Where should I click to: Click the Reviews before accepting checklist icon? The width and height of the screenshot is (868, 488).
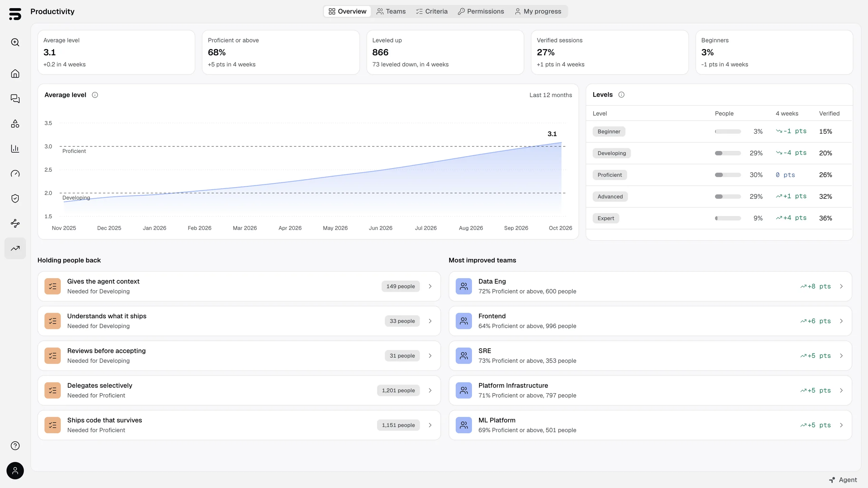point(53,356)
